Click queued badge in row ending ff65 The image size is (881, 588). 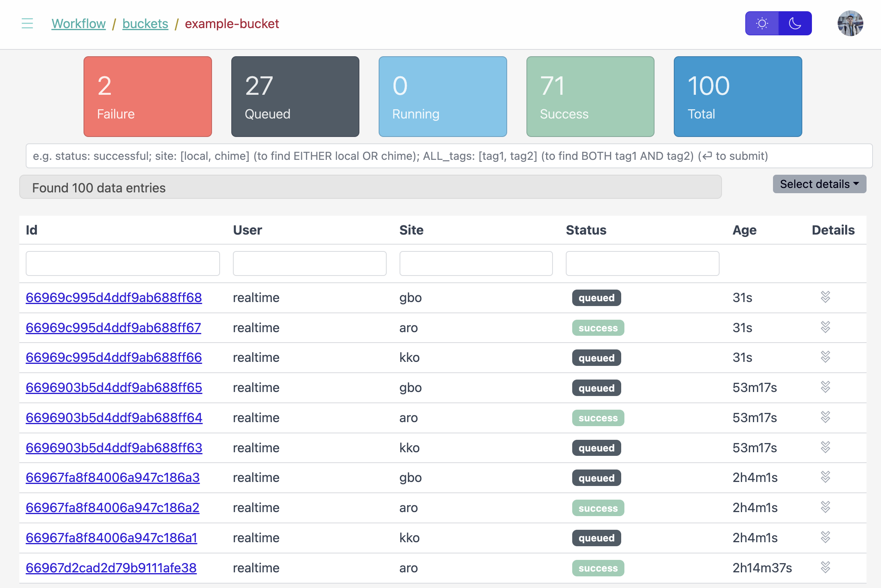click(596, 388)
